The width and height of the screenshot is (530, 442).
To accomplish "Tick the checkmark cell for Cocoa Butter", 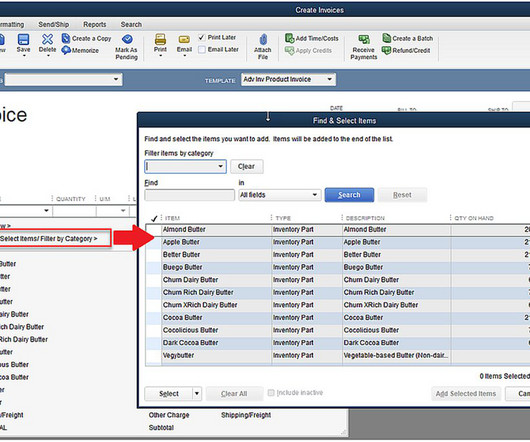I will (154, 318).
